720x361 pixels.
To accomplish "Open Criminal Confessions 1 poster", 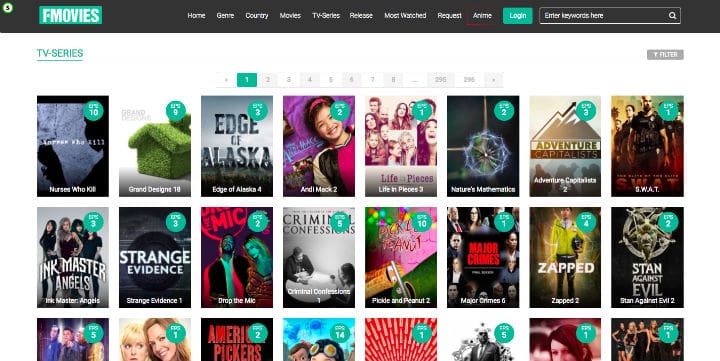I will point(319,257).
